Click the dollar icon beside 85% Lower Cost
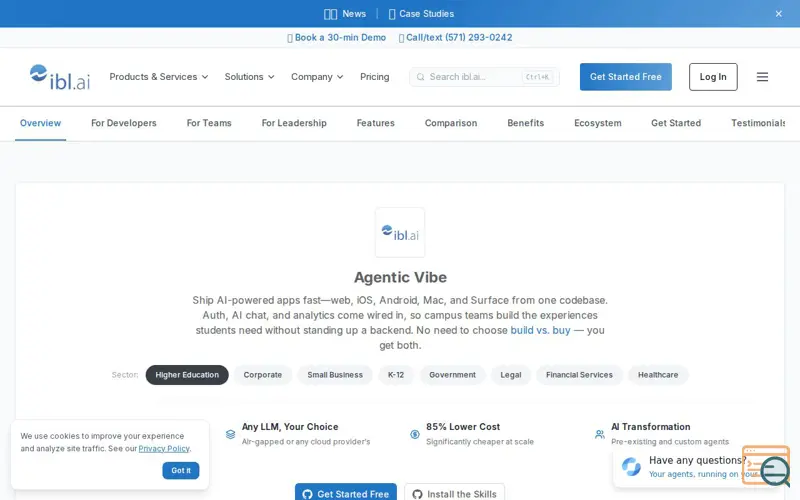The width and height of the screenshot is (800, 500). click(x=415, y=434)
